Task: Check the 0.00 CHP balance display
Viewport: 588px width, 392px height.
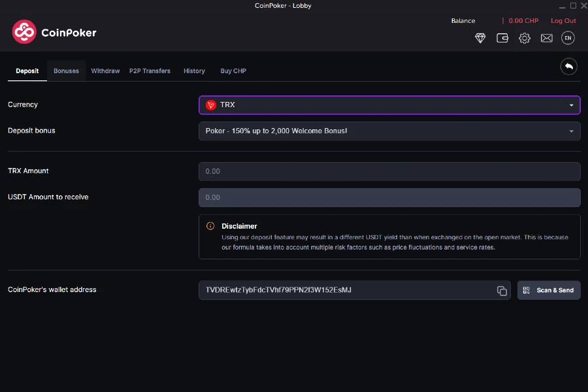Action: [x=523, y=20]
